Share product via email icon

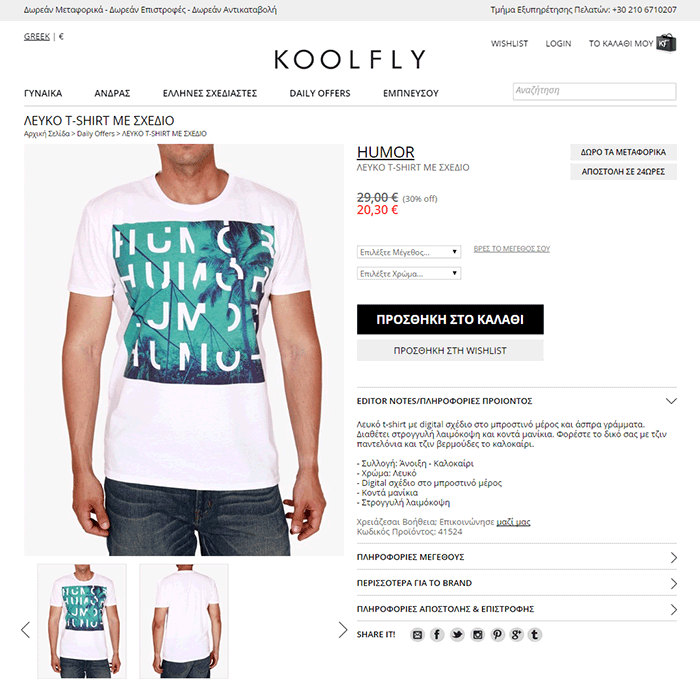[x=417, y=634]
